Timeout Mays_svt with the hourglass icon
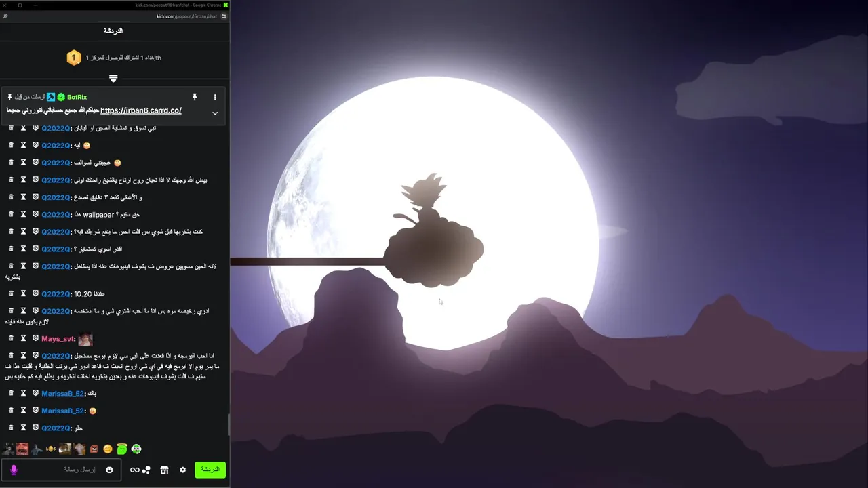The image size is (868, 488). [x=23, y=338]
